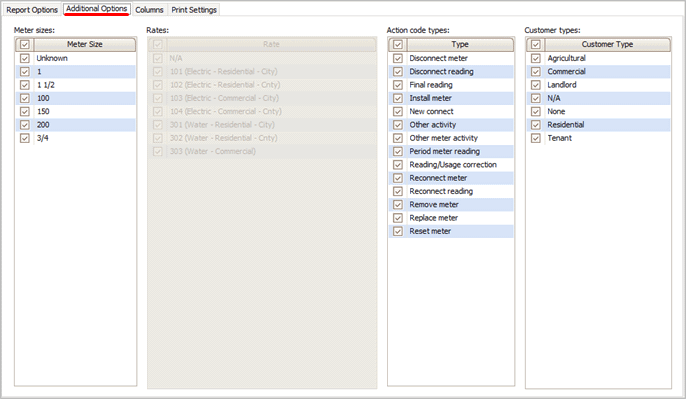Uncheck the Commercial customer type checkbox
The width and height of the screenshot is (686, 399).
pos(536,72)
